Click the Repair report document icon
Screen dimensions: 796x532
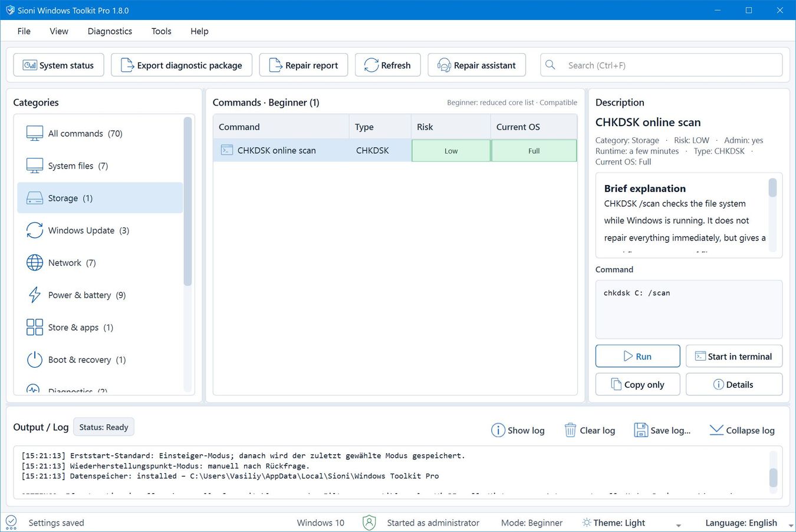275,65
